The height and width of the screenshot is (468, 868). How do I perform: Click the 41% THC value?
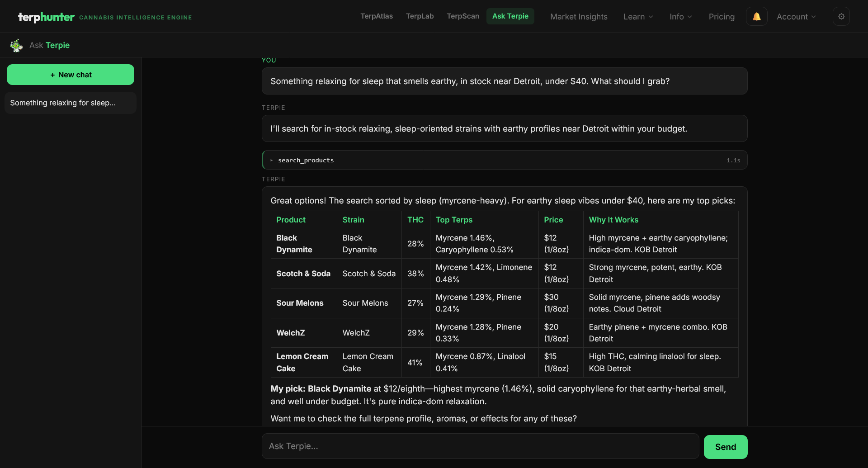tap(415, 363)
